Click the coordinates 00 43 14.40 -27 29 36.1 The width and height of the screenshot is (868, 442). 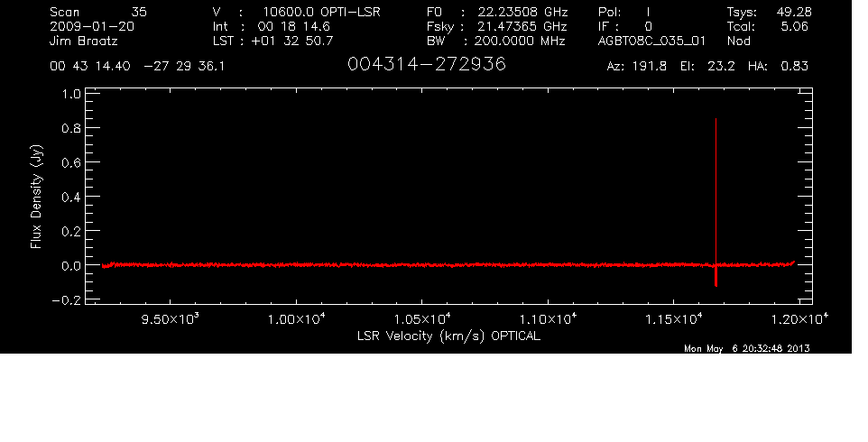coord(137,67)
